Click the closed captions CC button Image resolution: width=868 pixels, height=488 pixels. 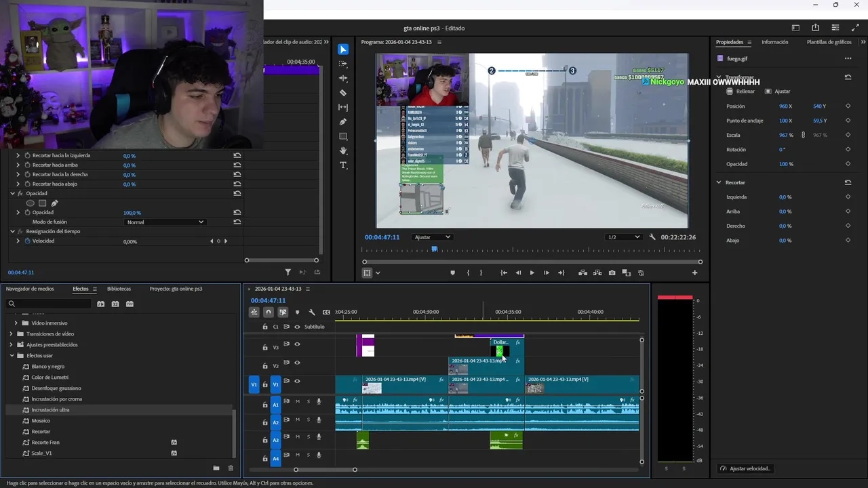[326, 312]
